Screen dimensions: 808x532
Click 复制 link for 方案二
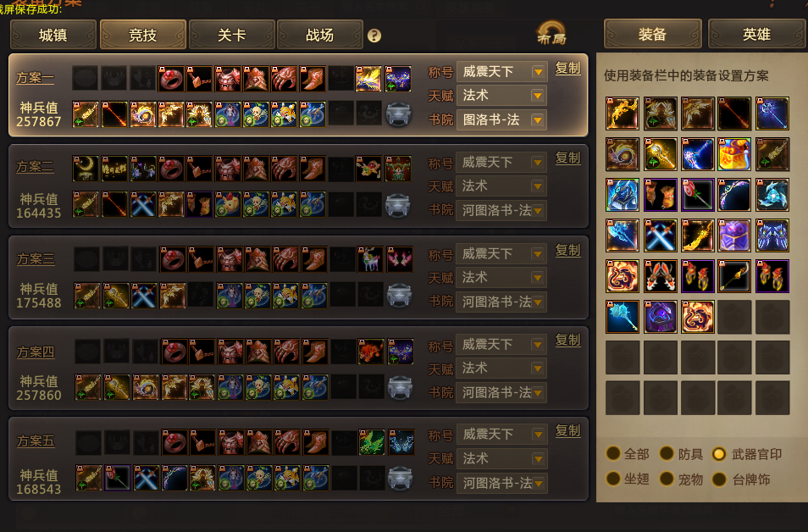pyautogui.click(x=567, y=158)
